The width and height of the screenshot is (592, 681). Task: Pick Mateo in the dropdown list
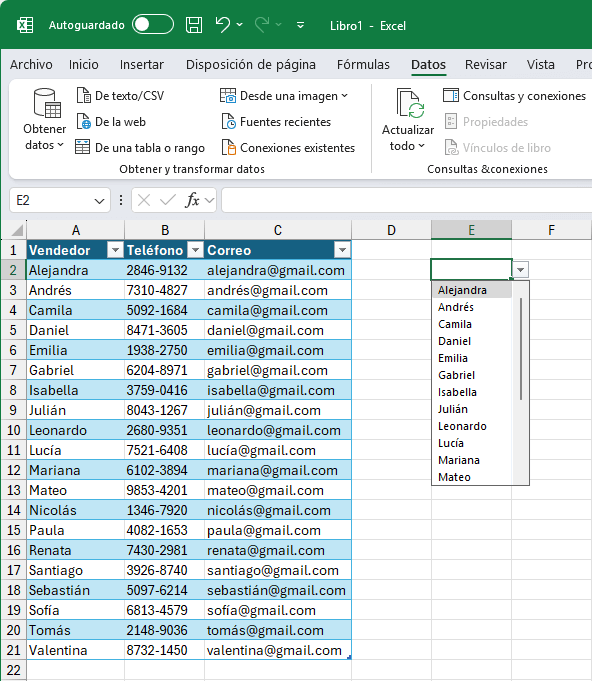coord(472,477)
